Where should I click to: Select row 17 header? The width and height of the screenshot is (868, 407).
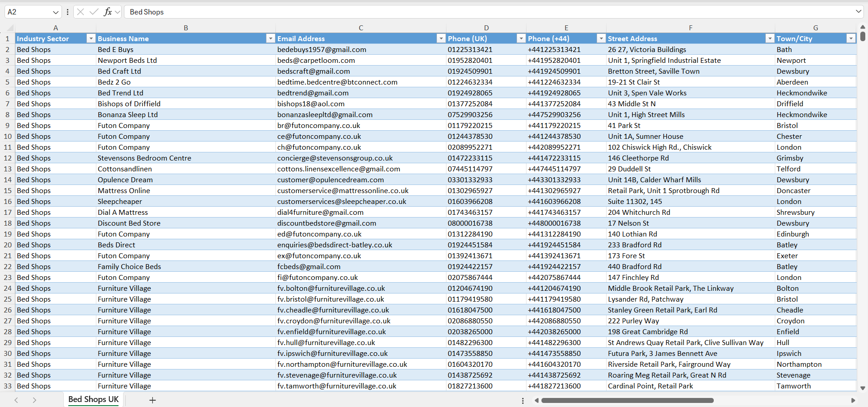(7, 212)
